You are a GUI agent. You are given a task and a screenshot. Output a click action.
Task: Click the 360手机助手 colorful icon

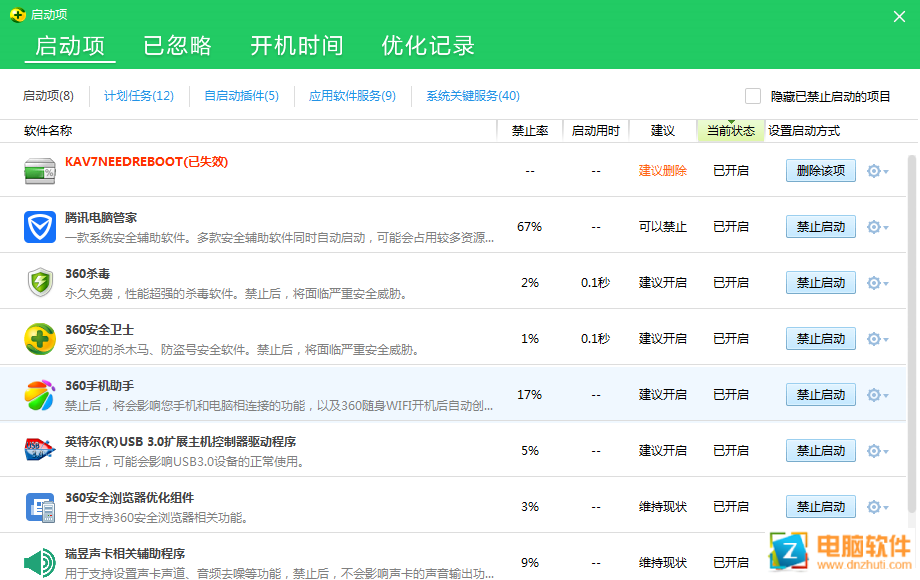tap(40, 395)
